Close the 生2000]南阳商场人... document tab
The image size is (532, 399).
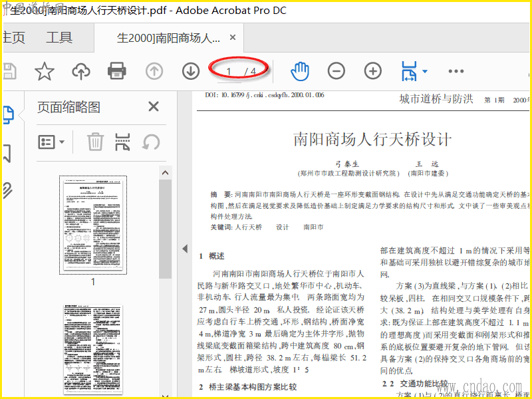(x=233, y=37)
